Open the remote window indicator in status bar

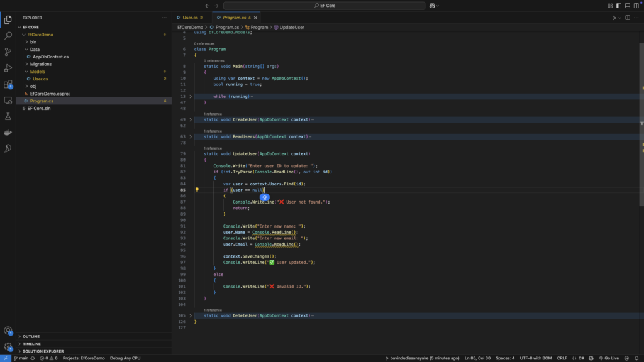pyautogui.click(x=5, y=358)
